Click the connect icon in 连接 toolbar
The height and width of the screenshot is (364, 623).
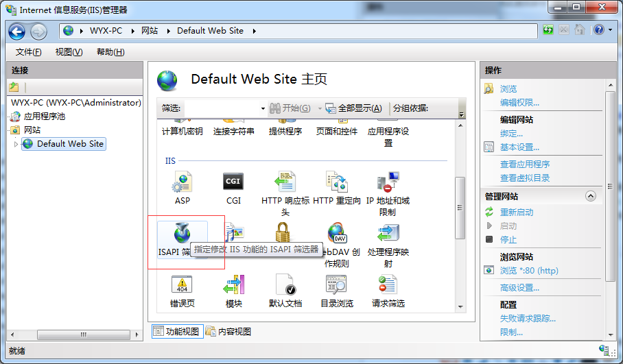[x=14, y=87]
